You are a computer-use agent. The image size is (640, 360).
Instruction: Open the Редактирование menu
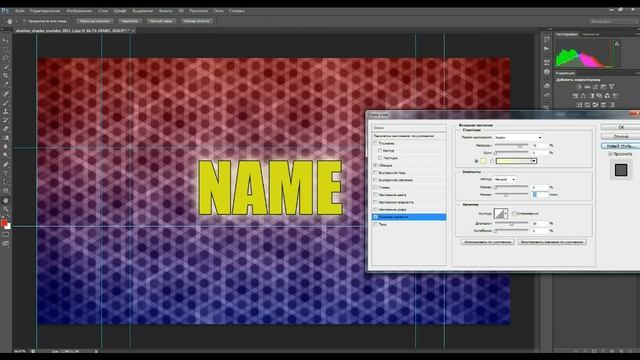coord(45,11)
